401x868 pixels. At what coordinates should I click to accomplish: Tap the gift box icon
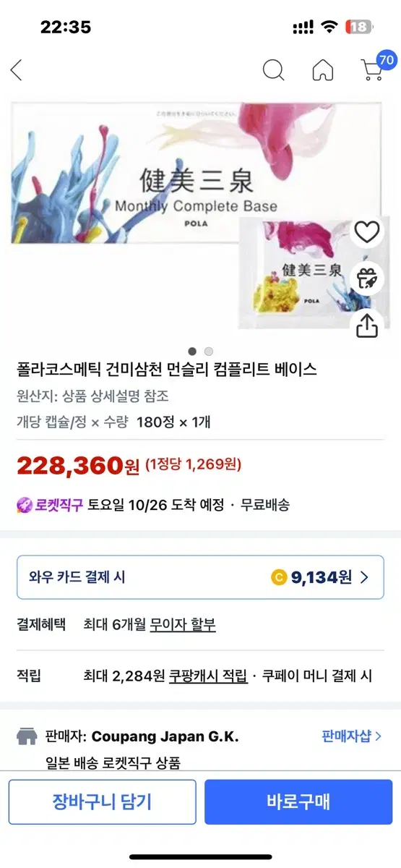pyautogui.click(x=368, y=278)
